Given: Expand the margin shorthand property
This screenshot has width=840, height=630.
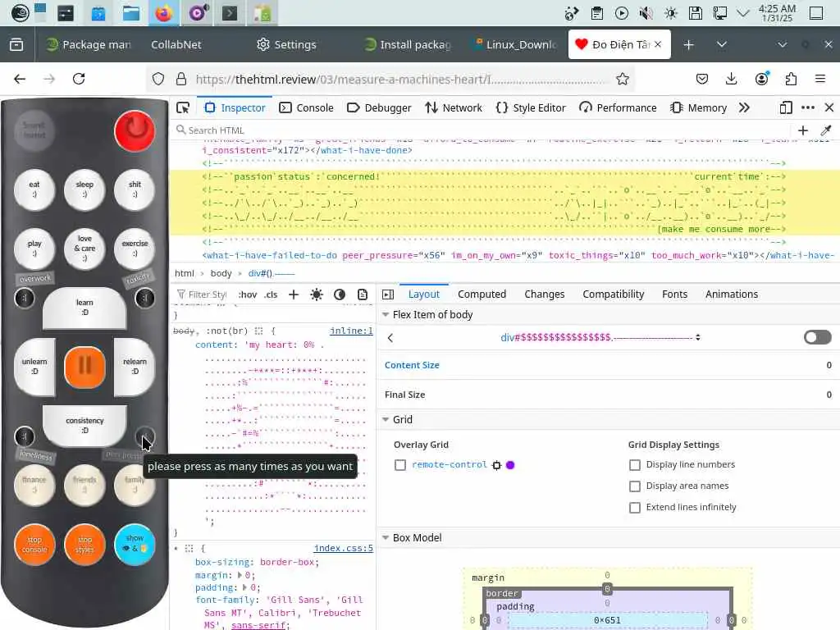Looking at the screenshot, I should (x=240, y=575).
